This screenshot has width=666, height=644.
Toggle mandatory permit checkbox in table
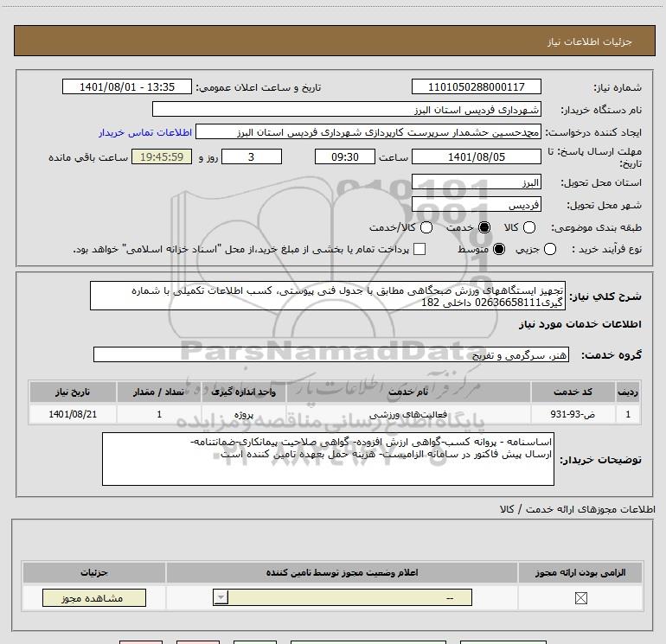[580, 598]
